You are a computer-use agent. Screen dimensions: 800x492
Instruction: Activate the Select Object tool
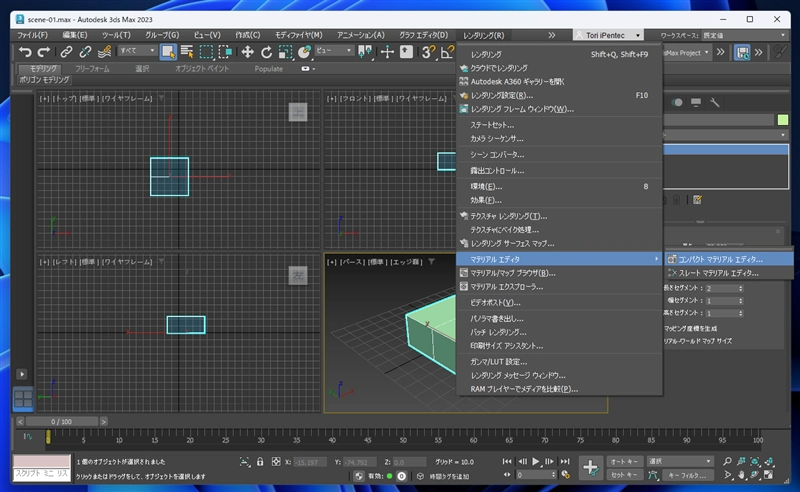[168, 52]
